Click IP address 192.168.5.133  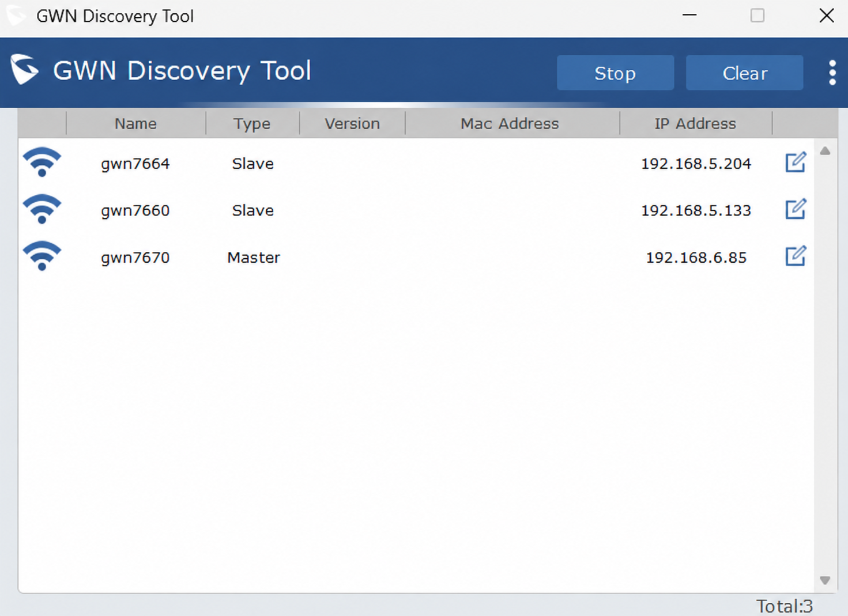point(696,210)
